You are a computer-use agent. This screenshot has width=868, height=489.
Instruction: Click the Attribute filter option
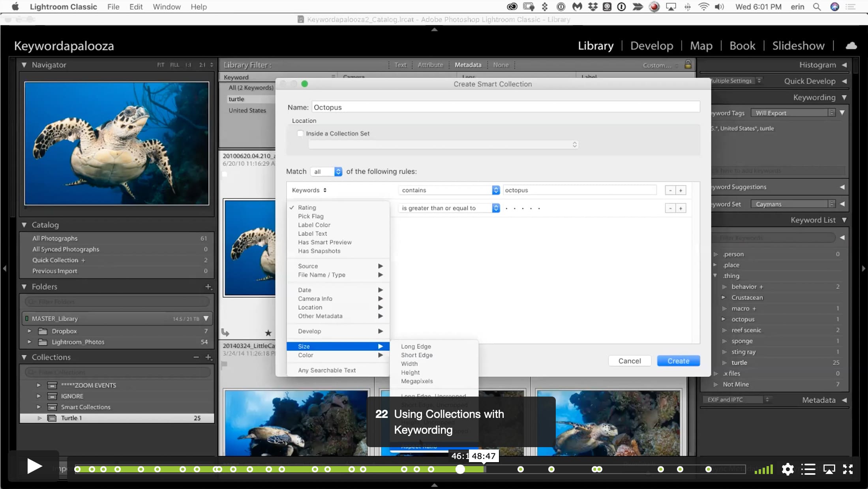click(x=430, y=65)
